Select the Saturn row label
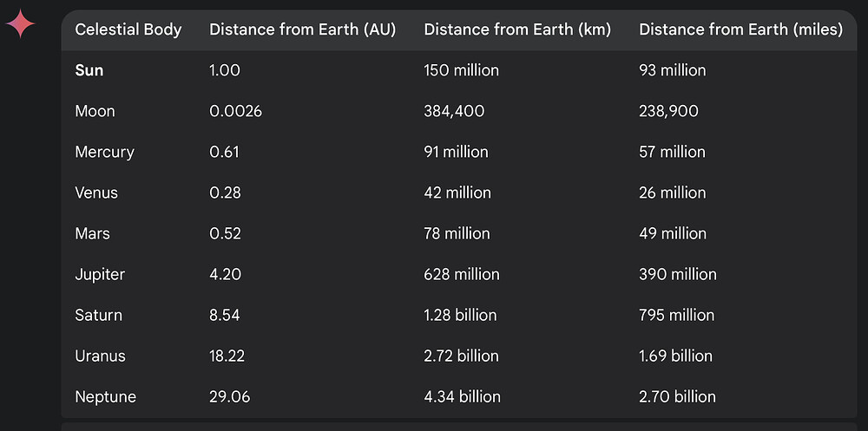Image resolution: width=868 pixels, height=431 pixels. pos(99,315)
